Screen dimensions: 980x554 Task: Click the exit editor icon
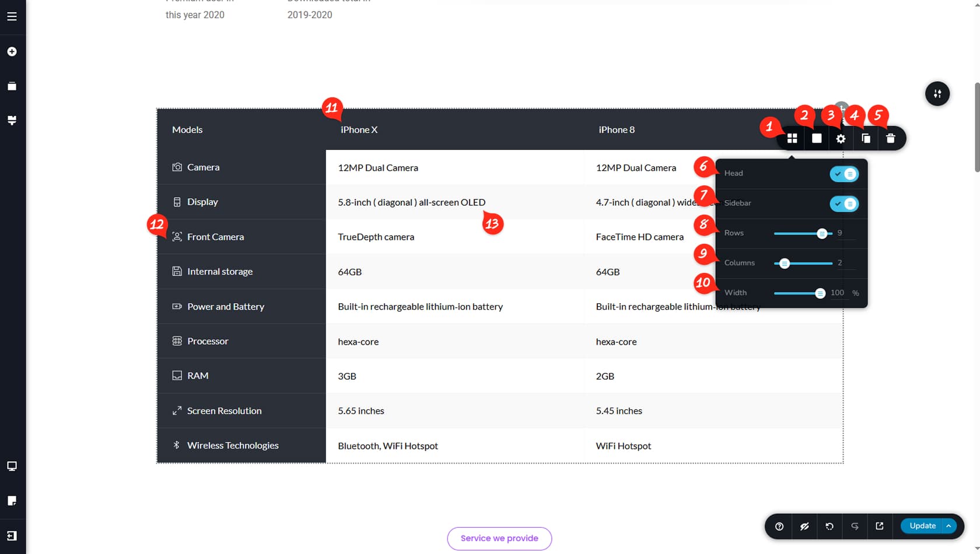click(x=12, y=535)
